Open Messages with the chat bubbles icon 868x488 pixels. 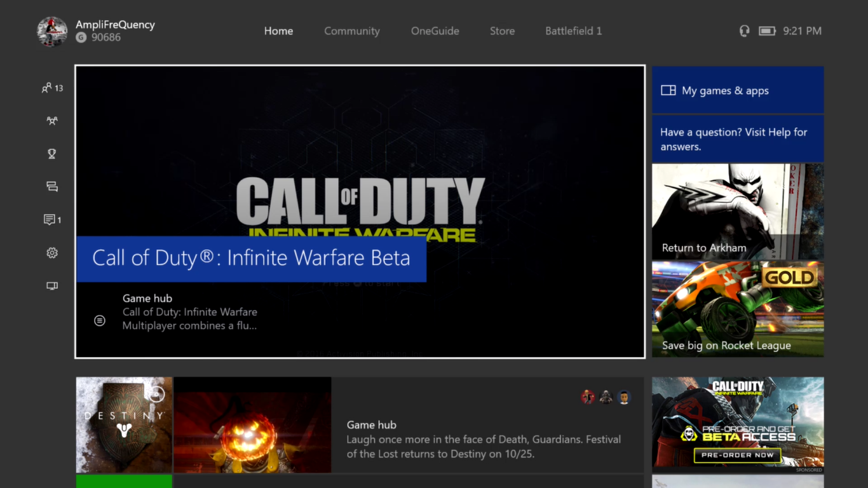[x=52, y=187]
